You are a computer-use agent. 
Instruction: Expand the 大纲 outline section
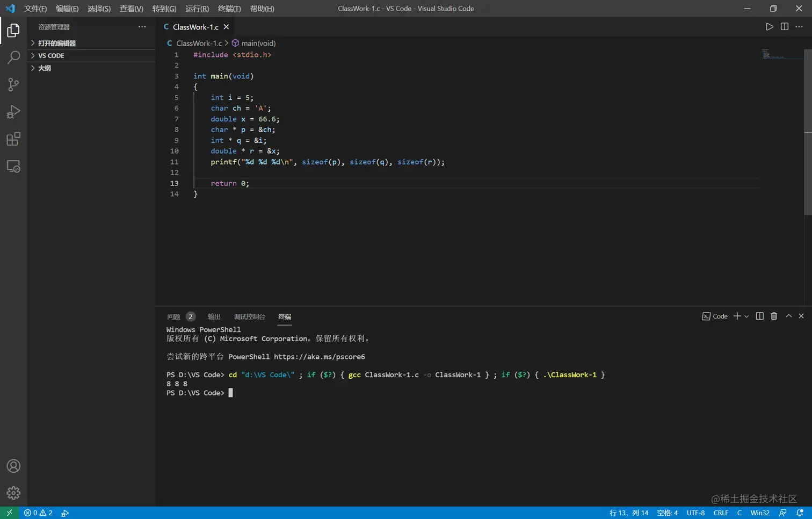pyautogui.click(x=91, y=68)
